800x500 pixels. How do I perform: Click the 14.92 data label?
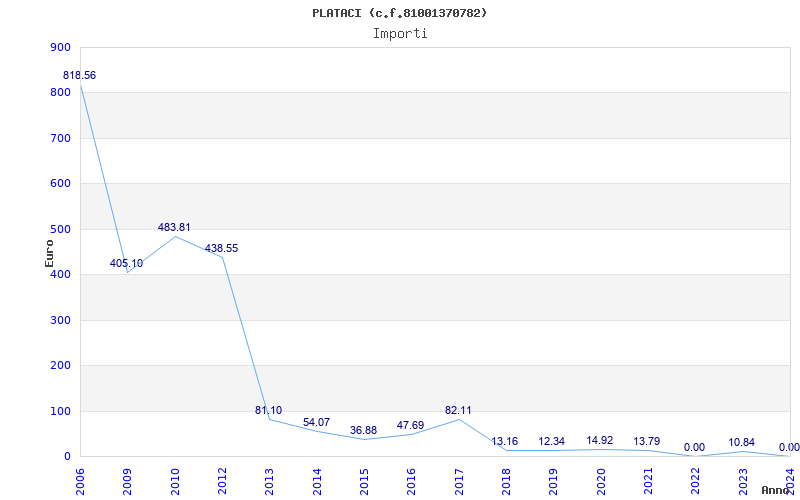[599, 440]
